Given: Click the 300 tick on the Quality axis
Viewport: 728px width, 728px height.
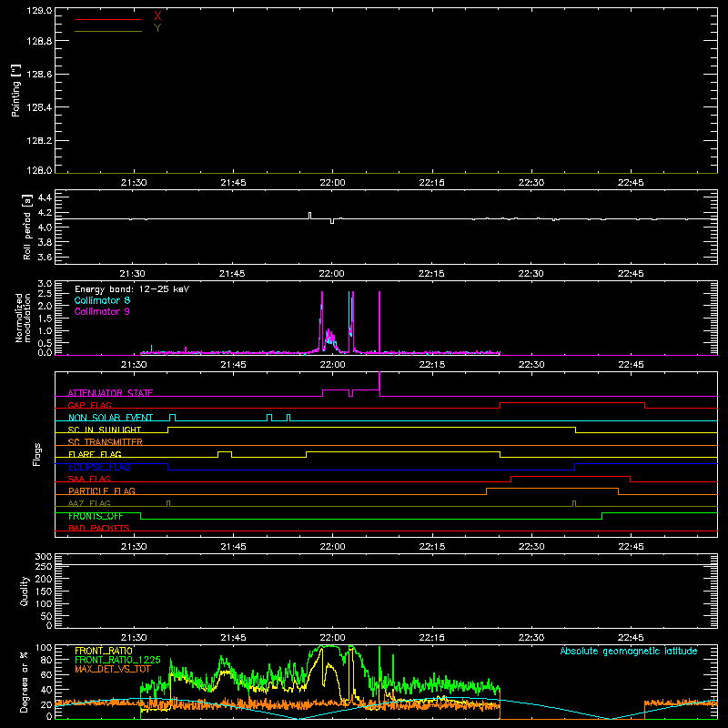Looking at the screenshot, I should tap(44, 557).
